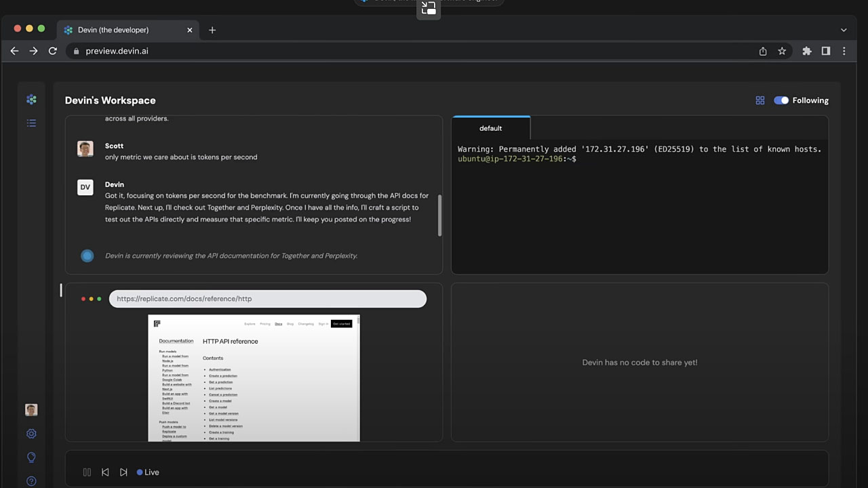Screen dimensions: 868x488
Task: Click the lightbulb icon in sidebar
Action: point(31,457)
